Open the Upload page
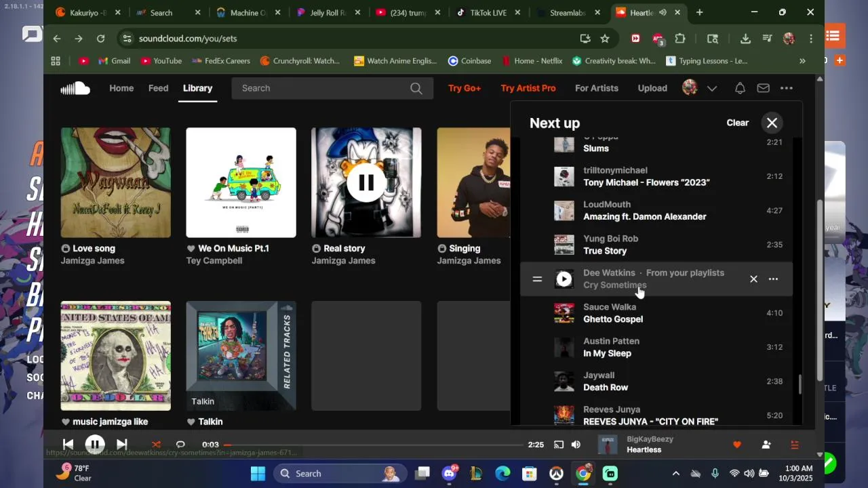 (652, 88)
